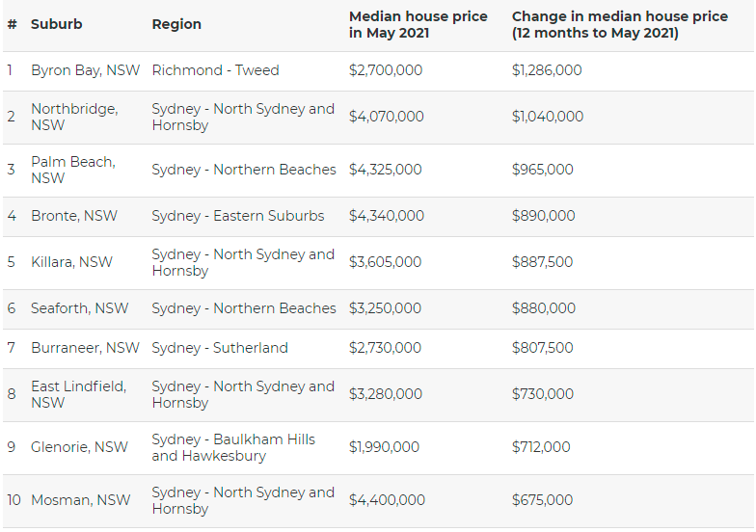Select Sydney - Sutherland region cell
The width and height of the screenshot is (756, 532).
point(219,348)
